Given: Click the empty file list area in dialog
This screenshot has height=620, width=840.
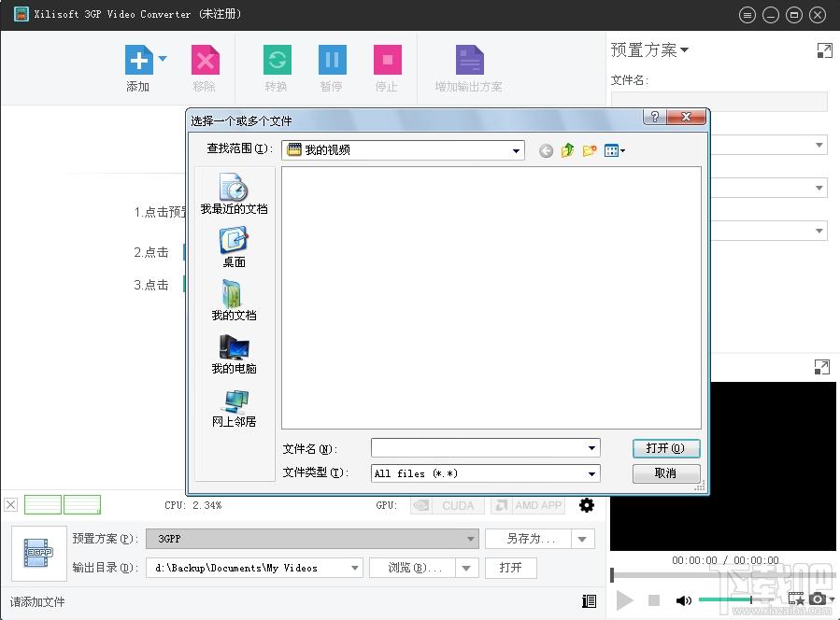Looking at the screenshot, I should point(491,298).
